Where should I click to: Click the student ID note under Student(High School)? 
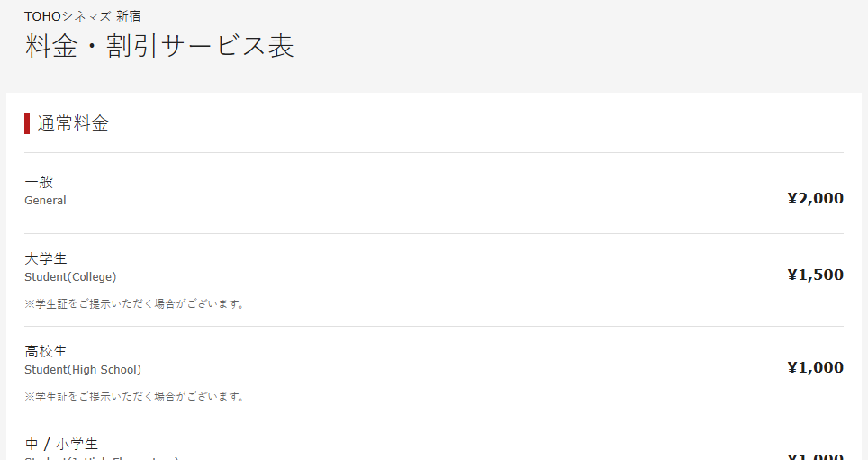tap(134, 396)
